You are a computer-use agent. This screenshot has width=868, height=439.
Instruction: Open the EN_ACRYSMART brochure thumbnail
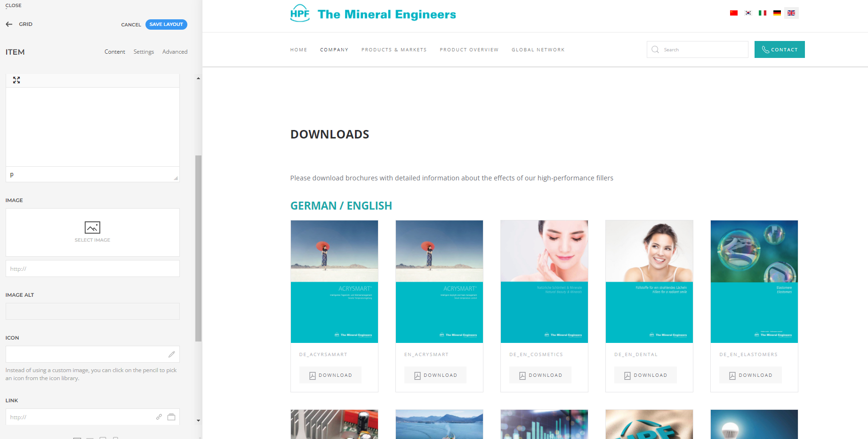coord(439,282)
